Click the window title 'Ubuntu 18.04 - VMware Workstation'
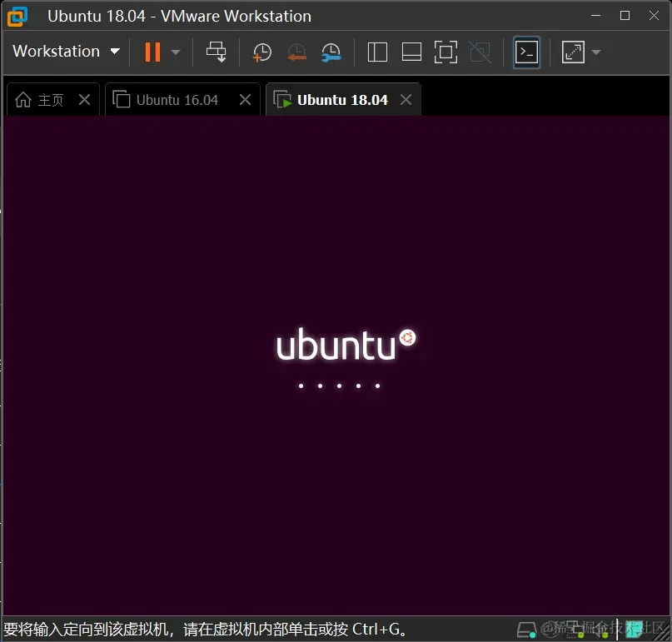This screenshot has width=672, height=642. pos(179,17)
